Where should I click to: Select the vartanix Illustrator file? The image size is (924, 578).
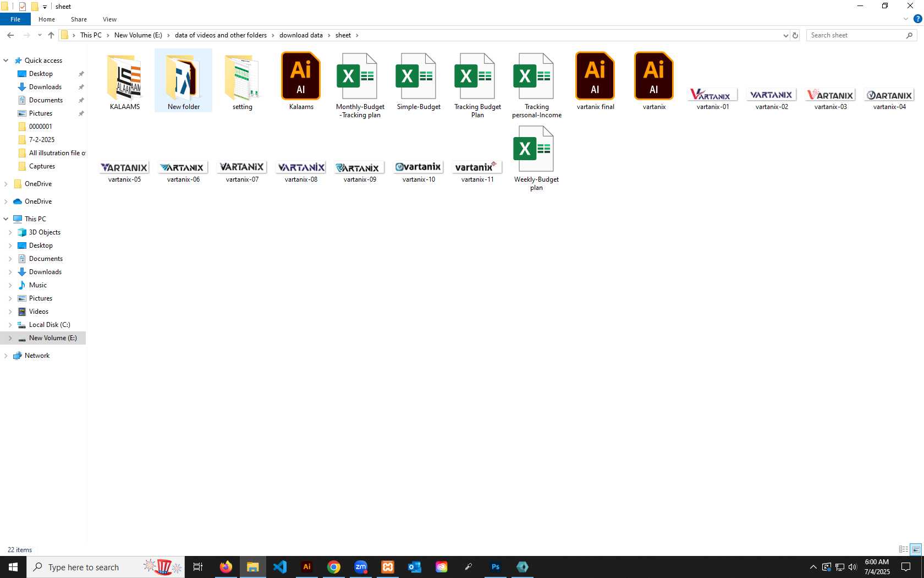point(654,81)
